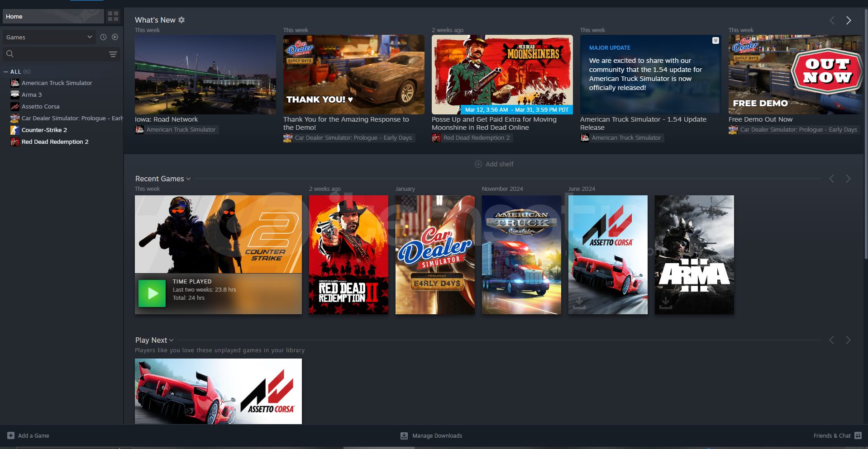Move Recent Games shelf left arrow
The image size is (868, 449).
click(832, 179)
